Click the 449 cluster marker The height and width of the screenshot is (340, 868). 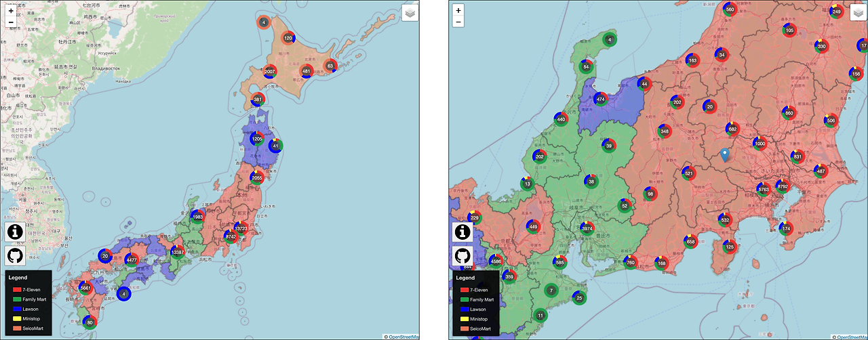(534, 227)
